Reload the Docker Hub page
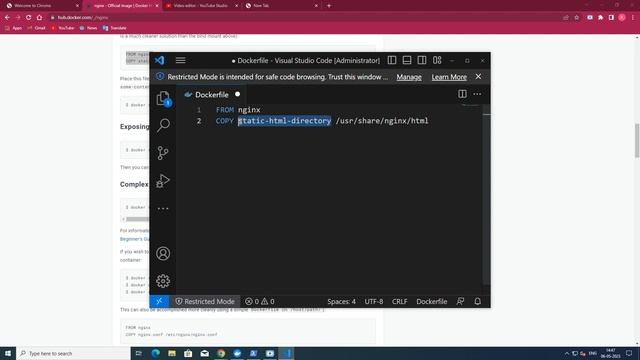The image size is (640, 360). tap(29, 18)
